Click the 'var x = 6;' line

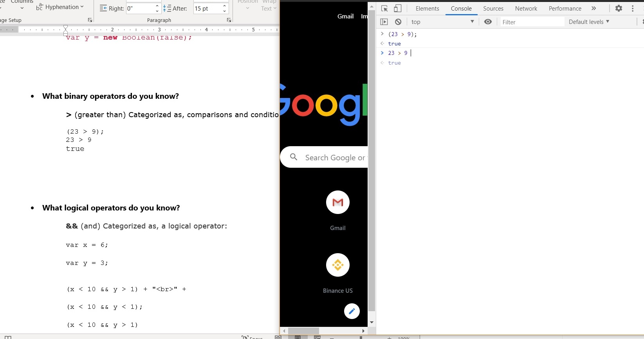[87, 245]
